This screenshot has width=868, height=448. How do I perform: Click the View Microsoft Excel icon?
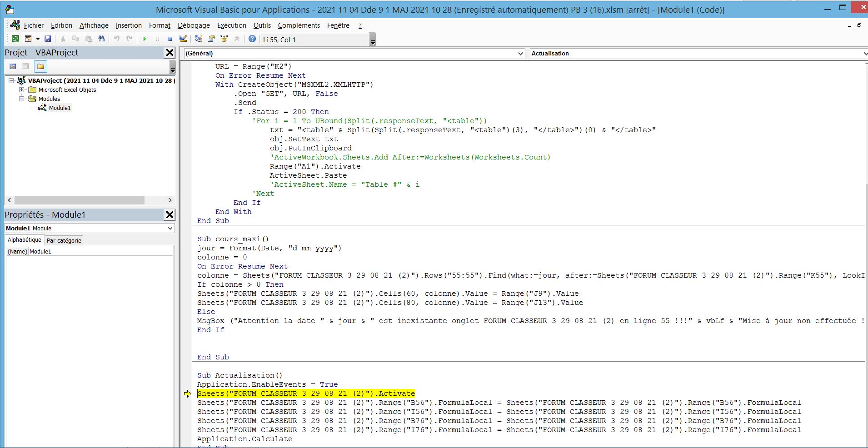point(15,39)
